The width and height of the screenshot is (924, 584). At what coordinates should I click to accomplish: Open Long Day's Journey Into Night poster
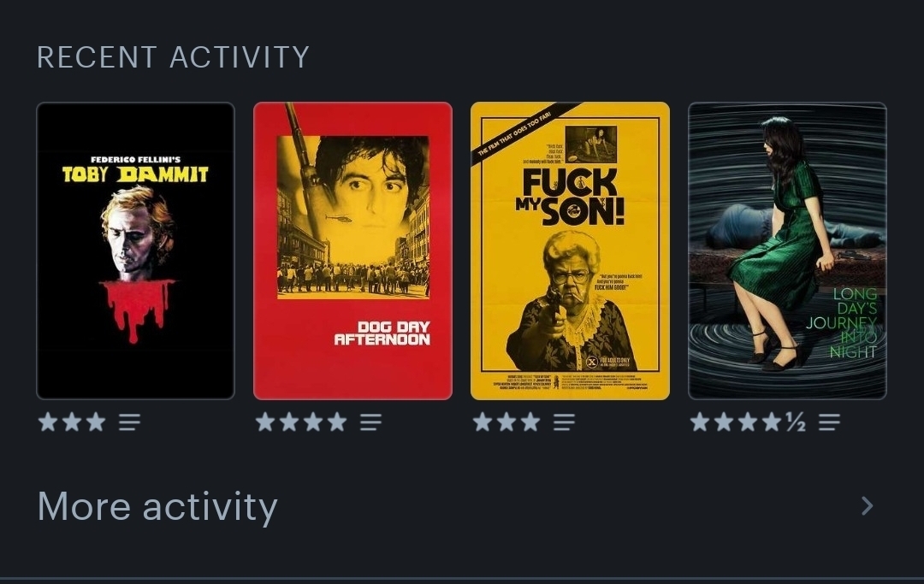tap(787, 251)
